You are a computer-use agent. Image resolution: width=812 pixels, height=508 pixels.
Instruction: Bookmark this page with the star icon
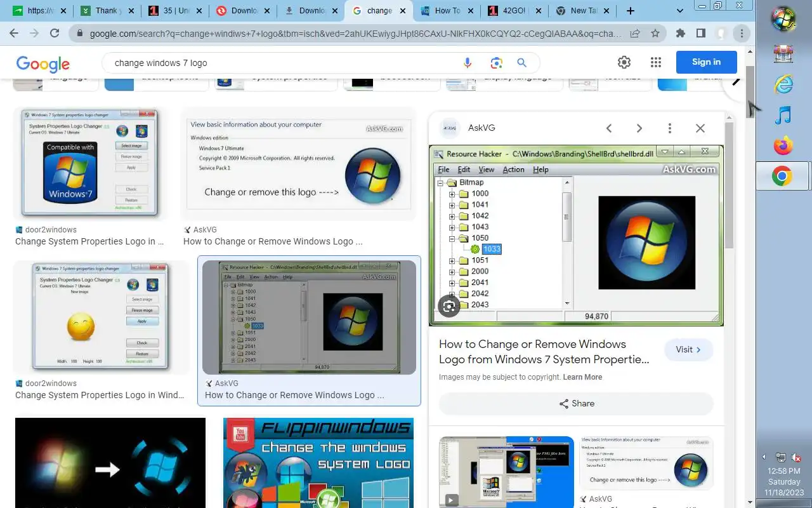coord(655,33)
